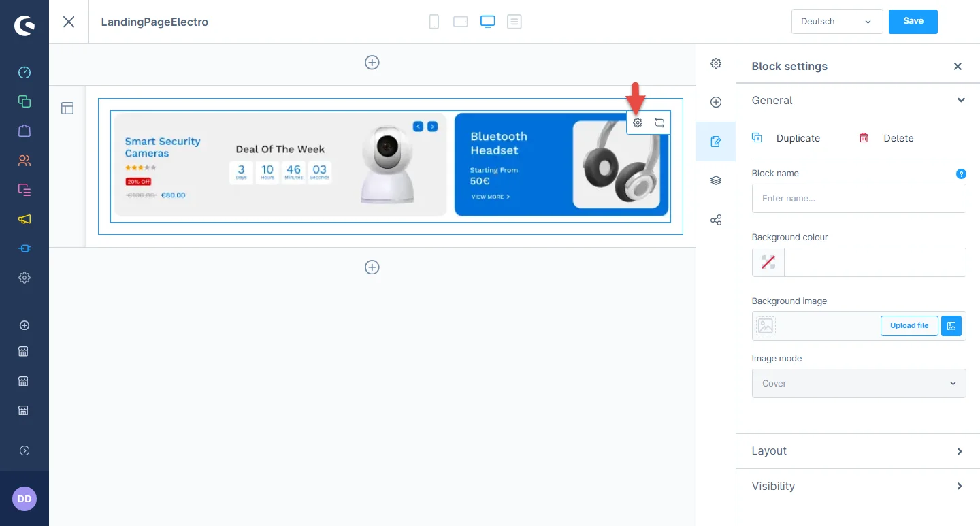Image resolution: width=980 pixels, height=526 pixels.
Task: Expand the Layout section
Action: (x=857, y=451)
